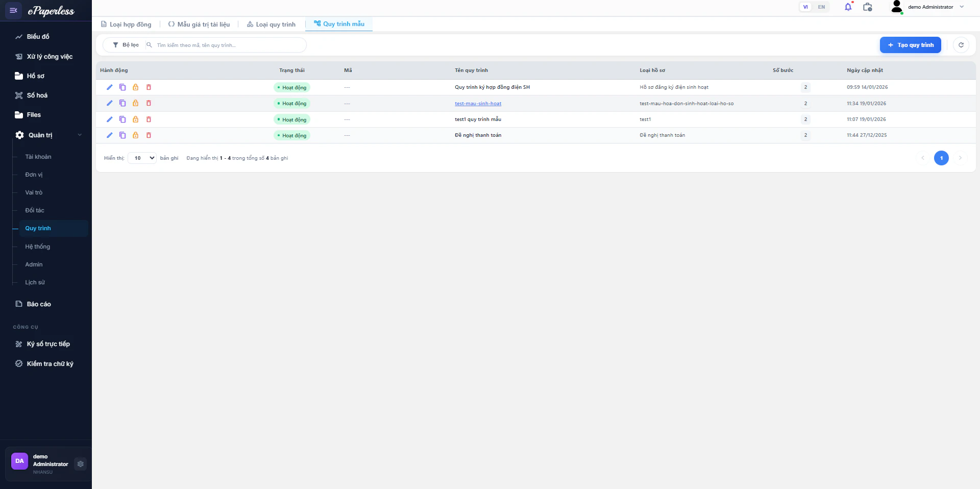Open Files in the sidebar
This screenshot has width=980, height=489.
[x=34, y=115]
